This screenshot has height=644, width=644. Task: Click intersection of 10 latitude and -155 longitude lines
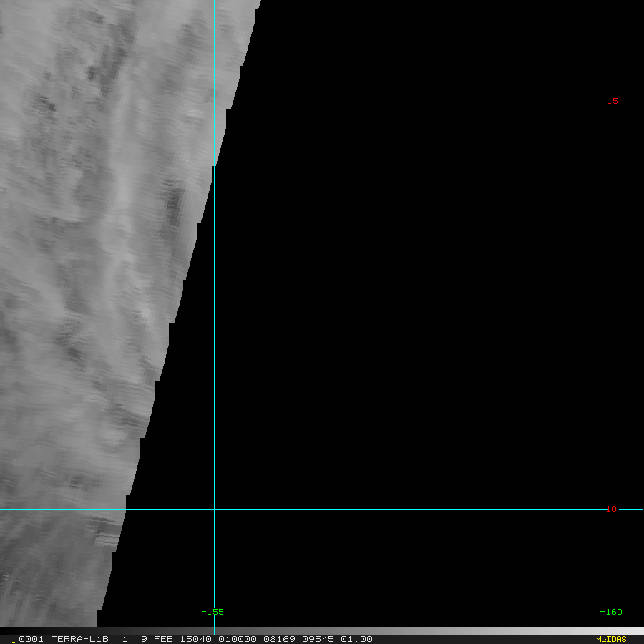(214, 510)
